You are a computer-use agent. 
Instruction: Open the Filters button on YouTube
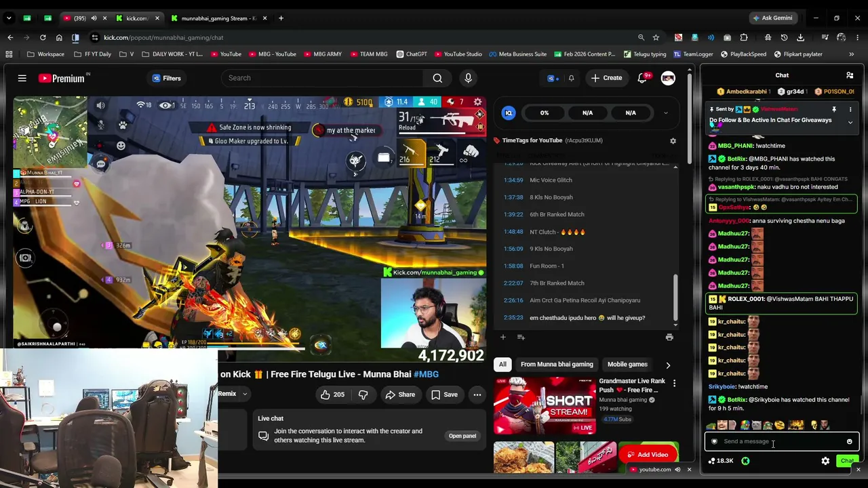coord(167,78)
